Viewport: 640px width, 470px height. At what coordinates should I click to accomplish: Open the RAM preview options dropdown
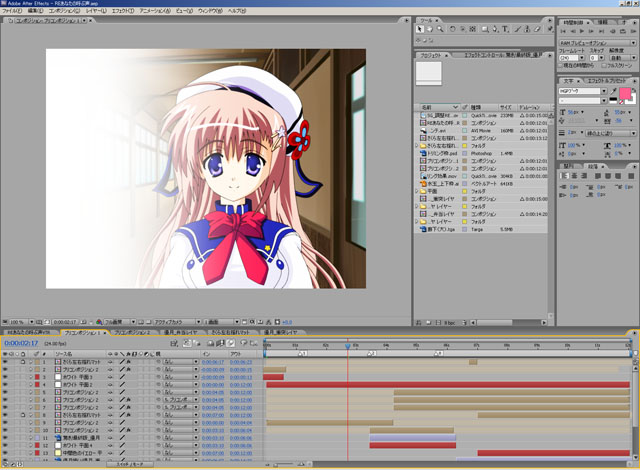point(598,43)
